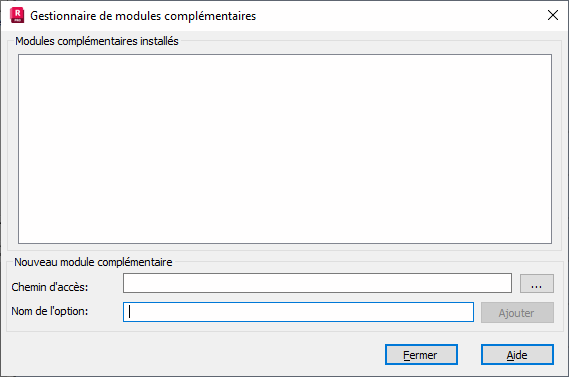
Task: Add the new module with Ajouter
Action: [x=517, y=312]
